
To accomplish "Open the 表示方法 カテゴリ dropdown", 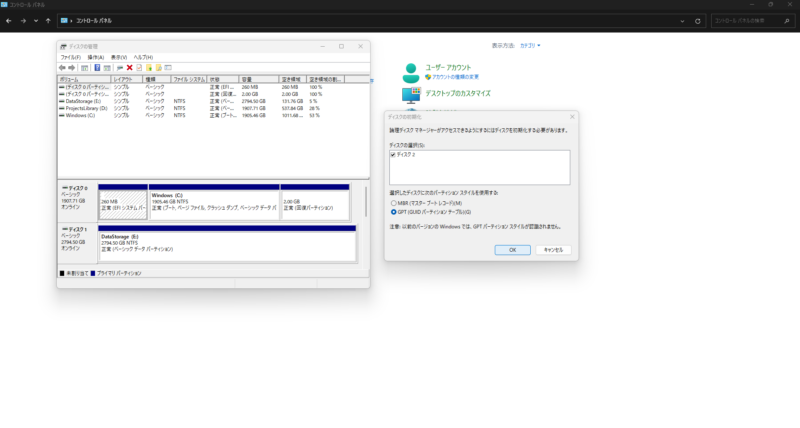I will (528, 46).
